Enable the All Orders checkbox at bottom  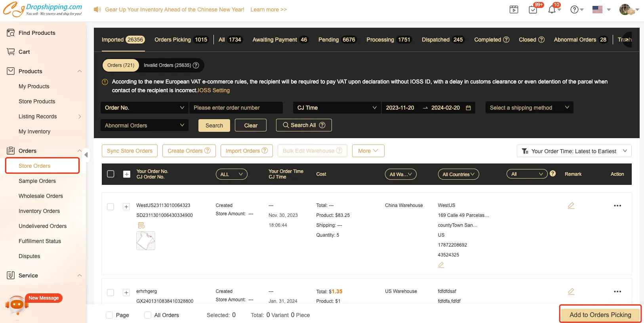pyautogui.click(x=148, y=315)
